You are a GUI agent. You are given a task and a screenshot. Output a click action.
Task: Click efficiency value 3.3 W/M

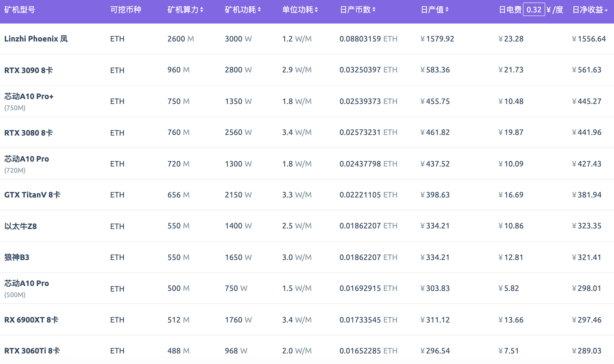point(297,195)
